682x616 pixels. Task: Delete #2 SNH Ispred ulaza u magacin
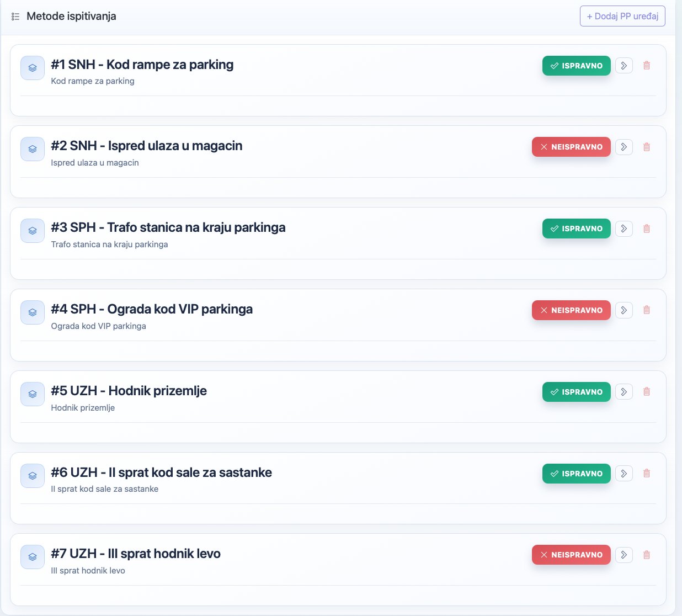pyautogui.click(x=647, y=147)
